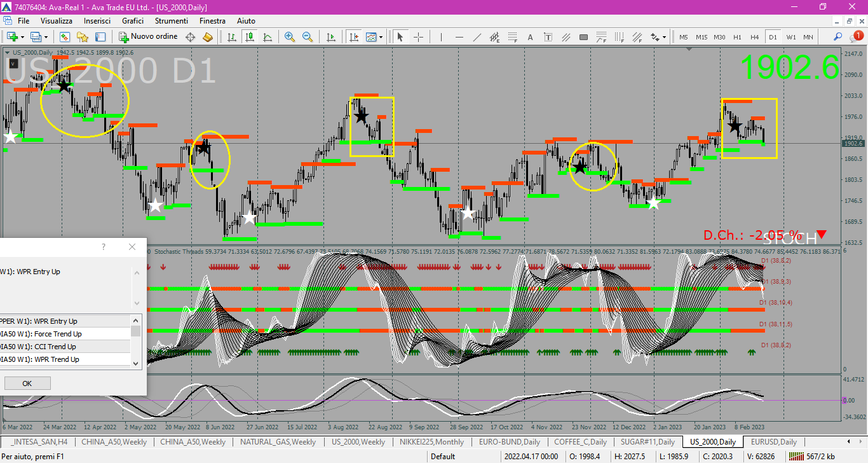Open the search magnifier icon
The width and height of the screenshot is (868, 463).
coord(838,37)
